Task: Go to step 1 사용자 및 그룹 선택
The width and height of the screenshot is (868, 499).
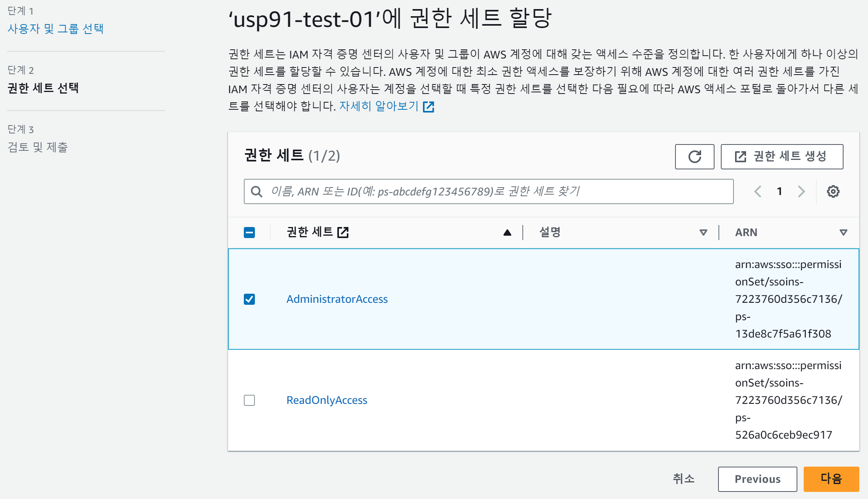Action: [x=55, y=28]
